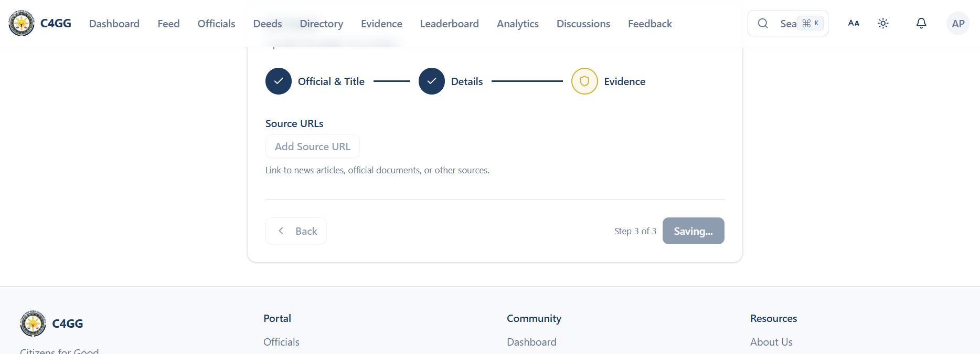Screen dimensions: 980x354
Task: Click the C4GG footer logo
Action: coord(33,324)
